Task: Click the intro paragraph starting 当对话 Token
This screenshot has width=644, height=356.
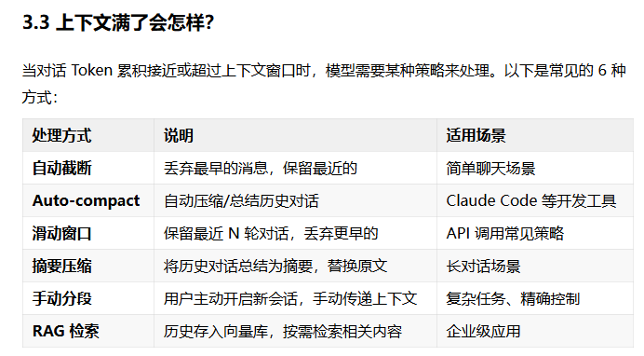Action: click(324, 84)
